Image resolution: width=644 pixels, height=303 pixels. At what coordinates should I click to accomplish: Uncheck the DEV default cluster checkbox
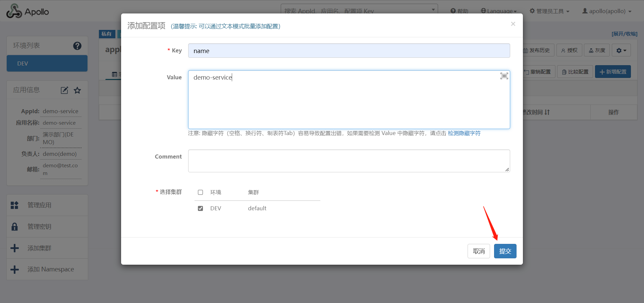pyautogui.click(x=201, y=208)
